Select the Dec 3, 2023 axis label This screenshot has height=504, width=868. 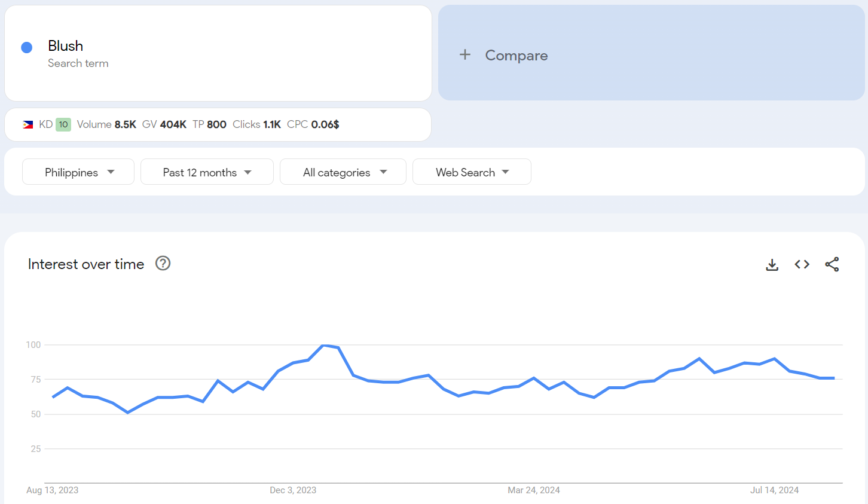coord(293,490)
